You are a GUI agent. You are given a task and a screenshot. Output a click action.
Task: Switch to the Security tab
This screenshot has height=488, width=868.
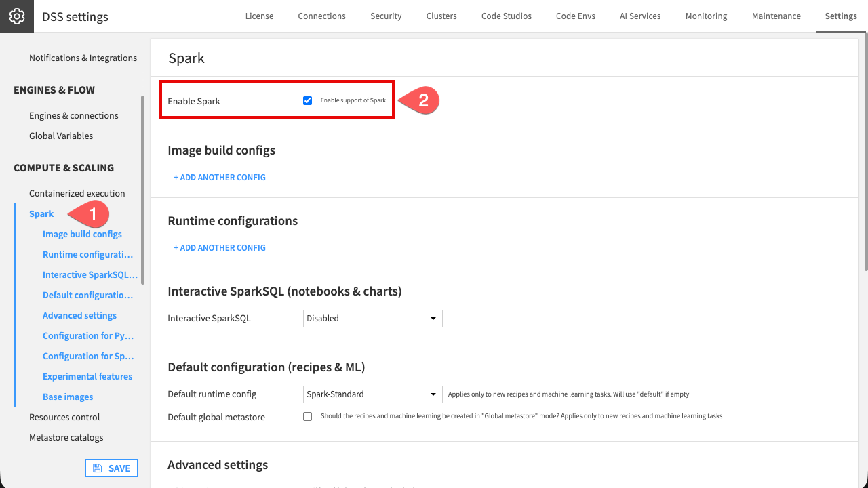point(386,16)
